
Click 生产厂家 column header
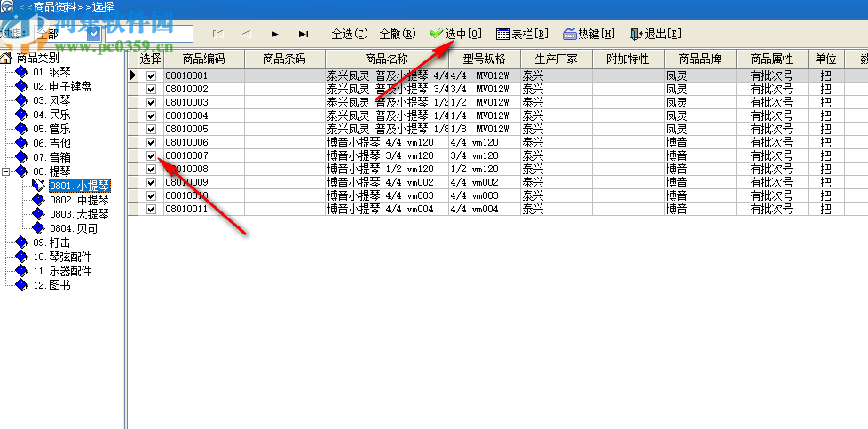pos(556,60)
